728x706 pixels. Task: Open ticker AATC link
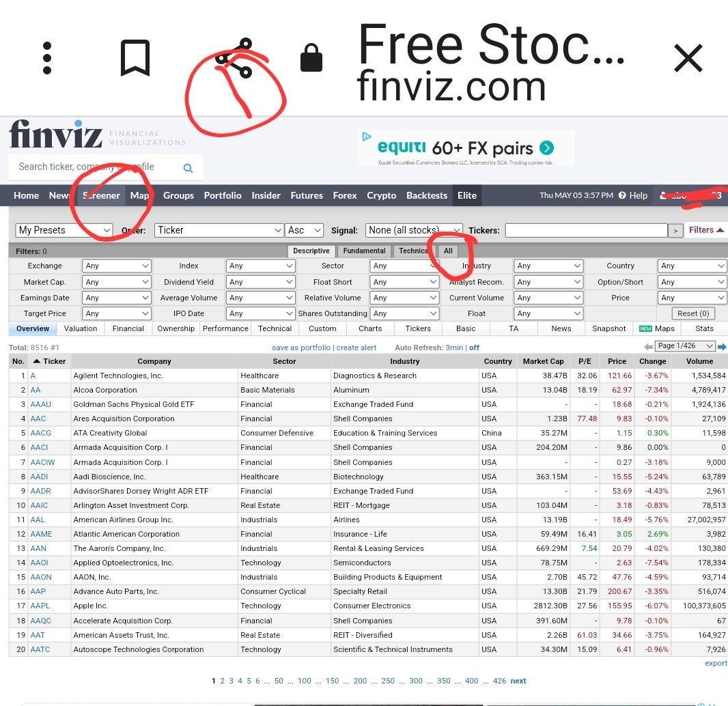pyautogui.click(x=40, y=649)
